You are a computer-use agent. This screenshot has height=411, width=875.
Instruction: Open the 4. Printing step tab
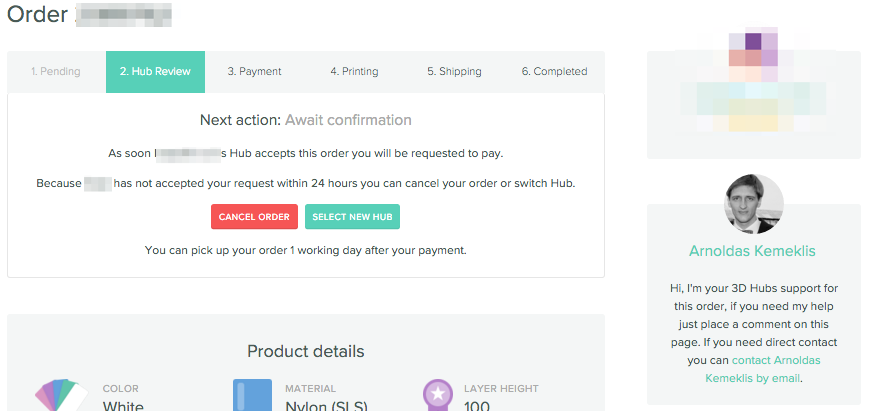[x=354, y=72]
